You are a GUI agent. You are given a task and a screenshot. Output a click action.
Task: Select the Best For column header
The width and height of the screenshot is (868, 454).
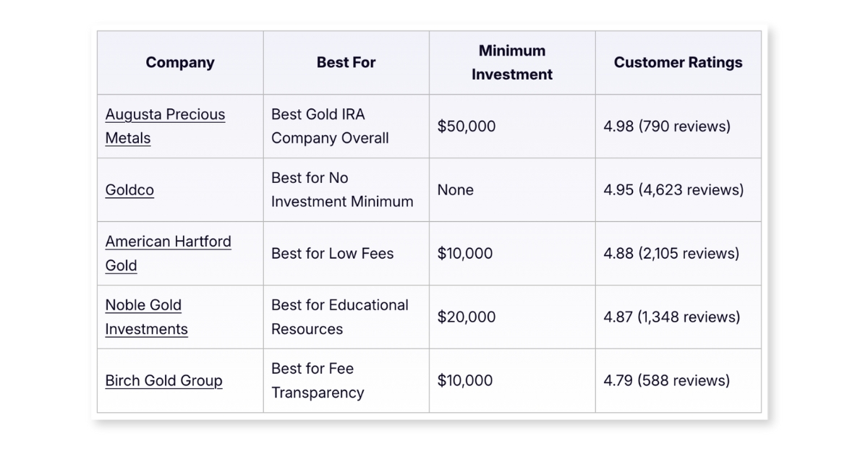coord(346,62)
